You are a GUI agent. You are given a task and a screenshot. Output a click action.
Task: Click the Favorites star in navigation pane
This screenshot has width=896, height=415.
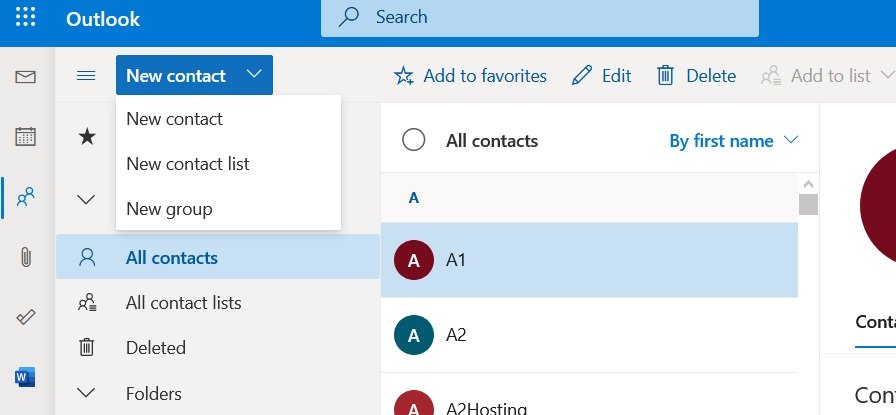pyautogui.click(x=87, y=138)
